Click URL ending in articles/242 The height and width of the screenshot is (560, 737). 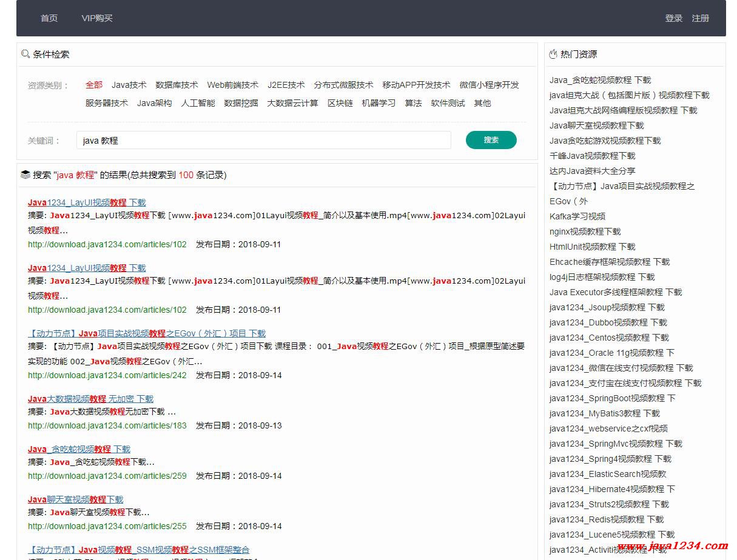pyautogui.click(x=107, y=375)
